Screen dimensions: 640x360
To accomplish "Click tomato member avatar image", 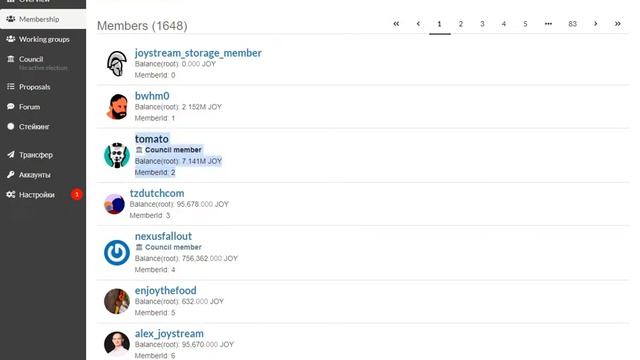I will click(117, 156).
